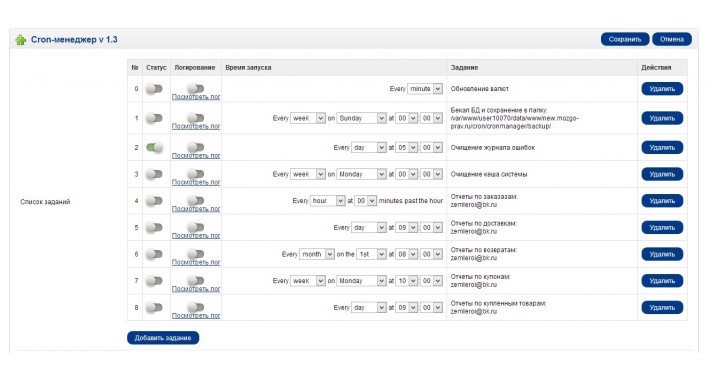
Task: Delete task 2 with its Удалить button
Action: tap(662, 148)
